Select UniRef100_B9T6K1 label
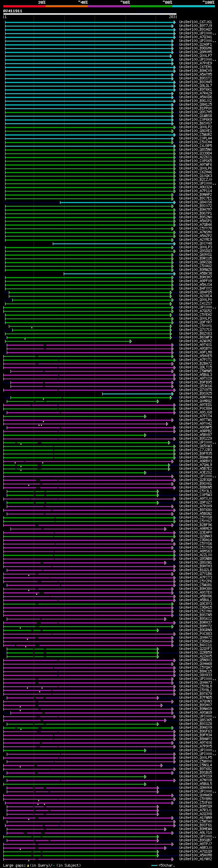 click(196, 90)
